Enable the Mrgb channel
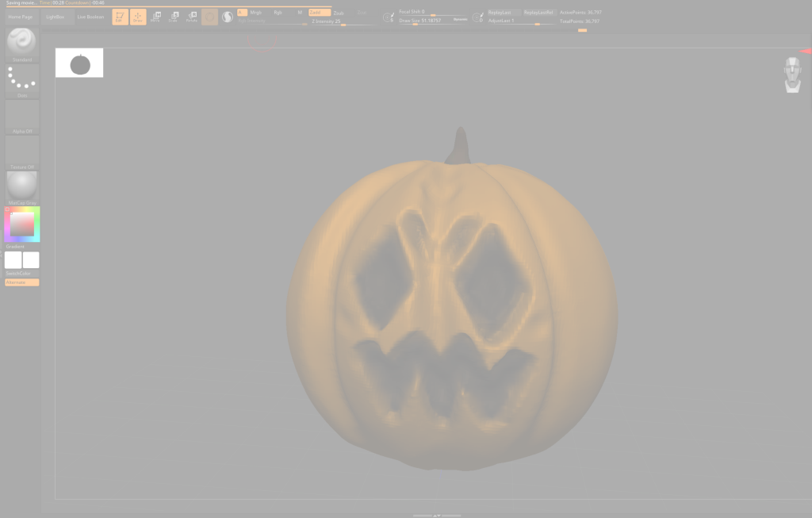The image size is (812, 518). (256, 13)
